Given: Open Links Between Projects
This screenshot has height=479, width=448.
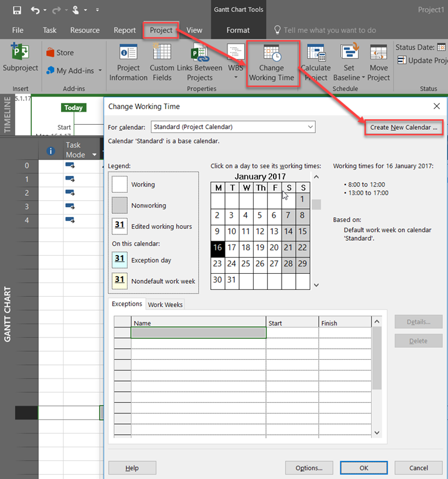Looking at the screenshot, I should (x=199, y=63).
